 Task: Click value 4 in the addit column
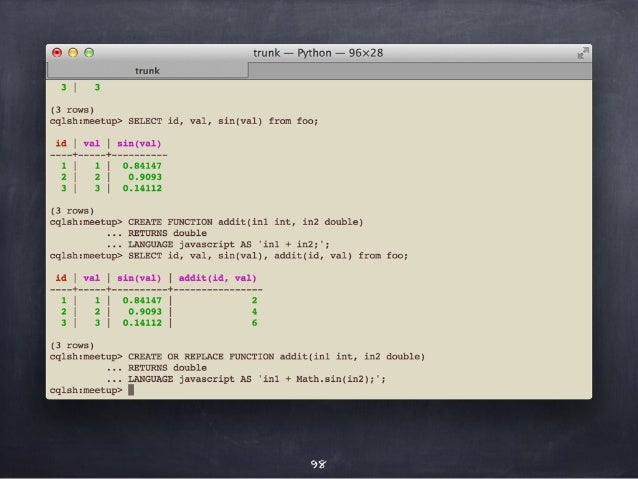pyautogui.click(x=254, y=312)
